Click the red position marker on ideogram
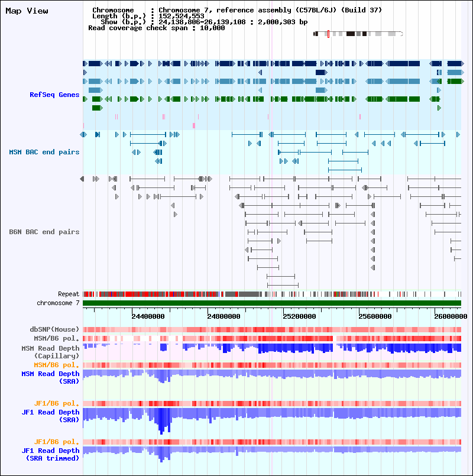The height and width of the screenshot is (476, 473). pyautogui.click(x=328, y=34)
